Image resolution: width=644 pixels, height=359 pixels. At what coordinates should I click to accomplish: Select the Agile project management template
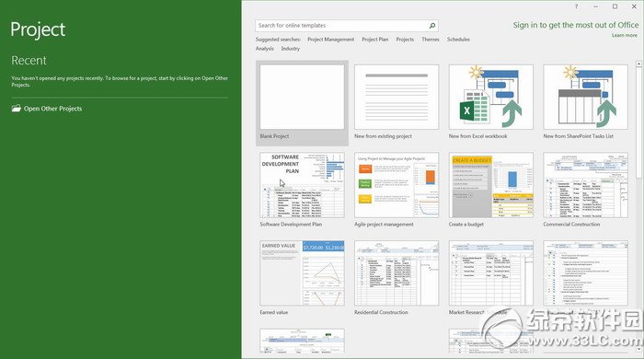click(397, 185)
